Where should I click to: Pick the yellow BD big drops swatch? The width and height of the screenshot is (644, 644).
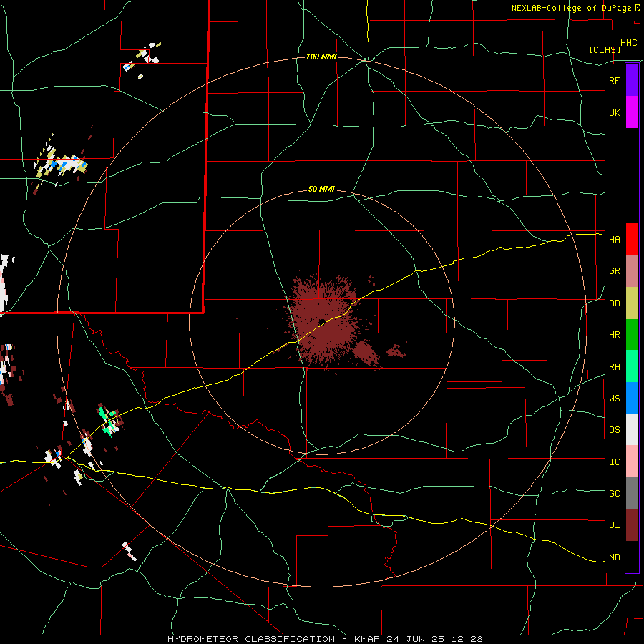tap(632, 303)
